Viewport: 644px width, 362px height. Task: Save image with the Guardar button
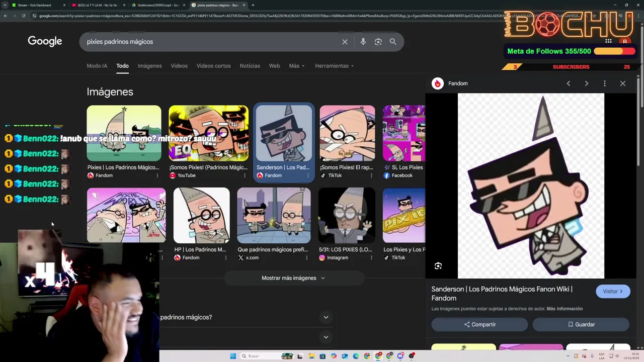581,324
